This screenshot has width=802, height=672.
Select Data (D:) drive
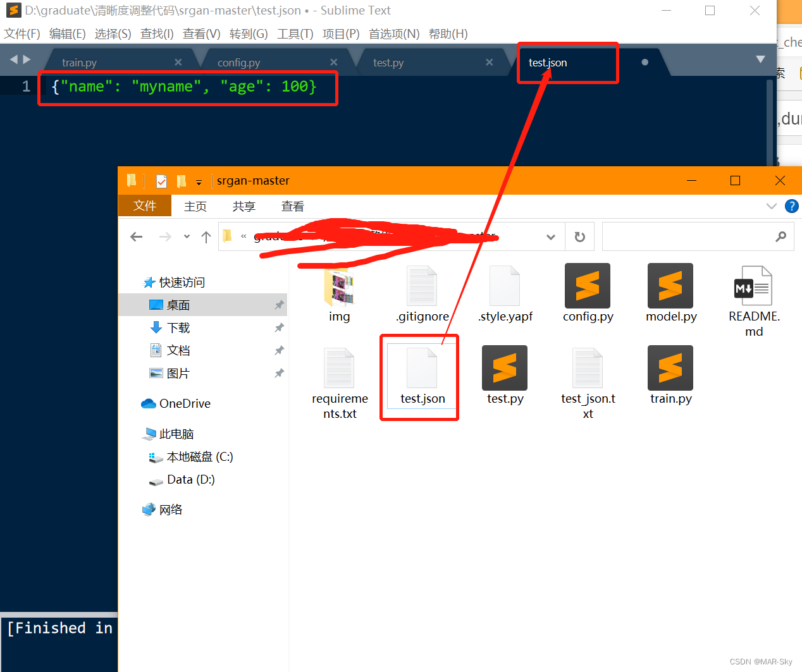190,479
